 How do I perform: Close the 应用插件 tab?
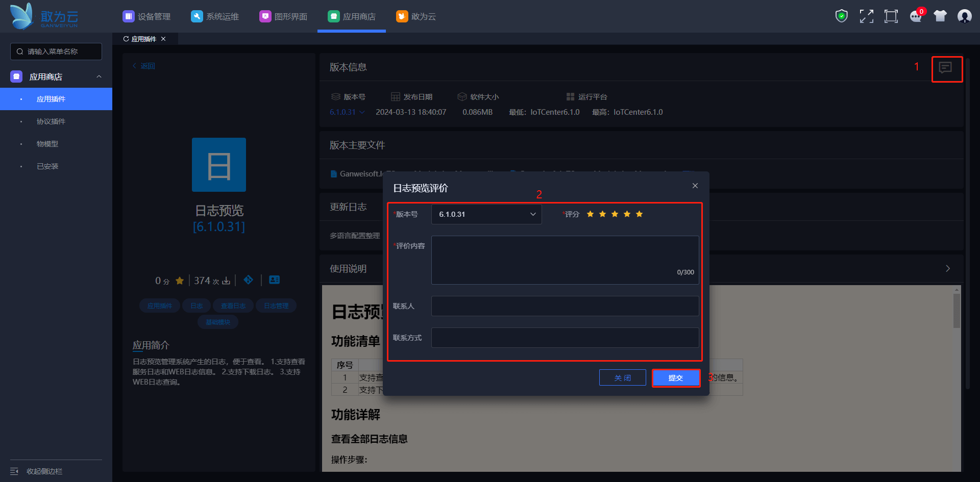click(163, 39)
